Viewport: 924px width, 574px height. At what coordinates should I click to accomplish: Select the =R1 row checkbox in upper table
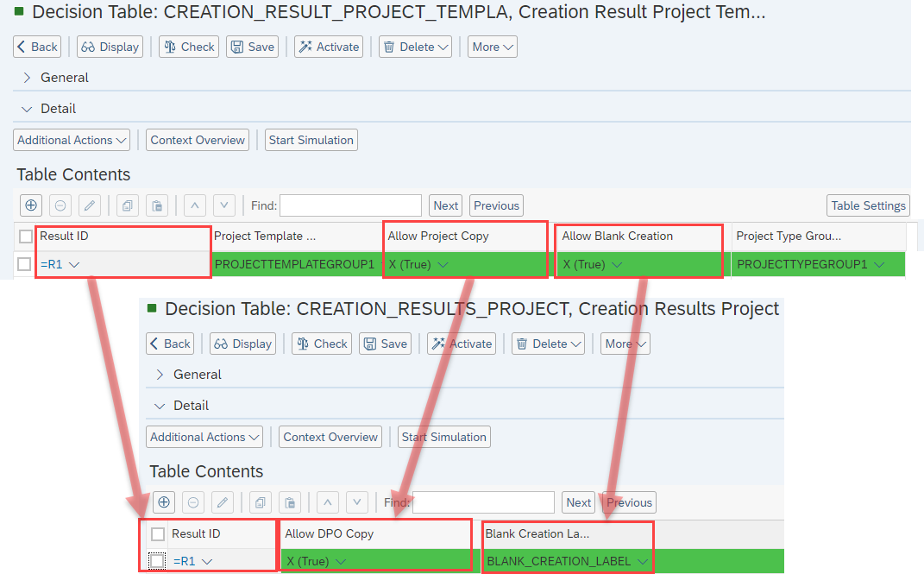[x=26, y=264]
